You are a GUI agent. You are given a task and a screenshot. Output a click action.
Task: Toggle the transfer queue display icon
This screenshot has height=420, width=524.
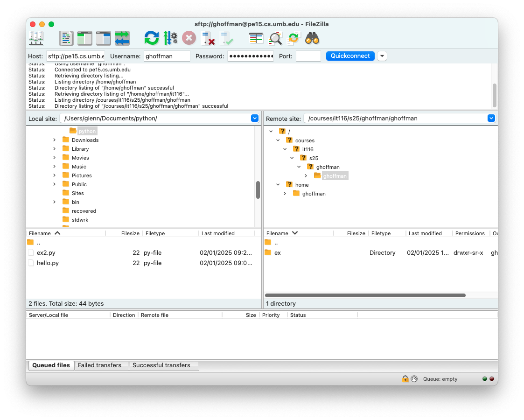(122, 38)
